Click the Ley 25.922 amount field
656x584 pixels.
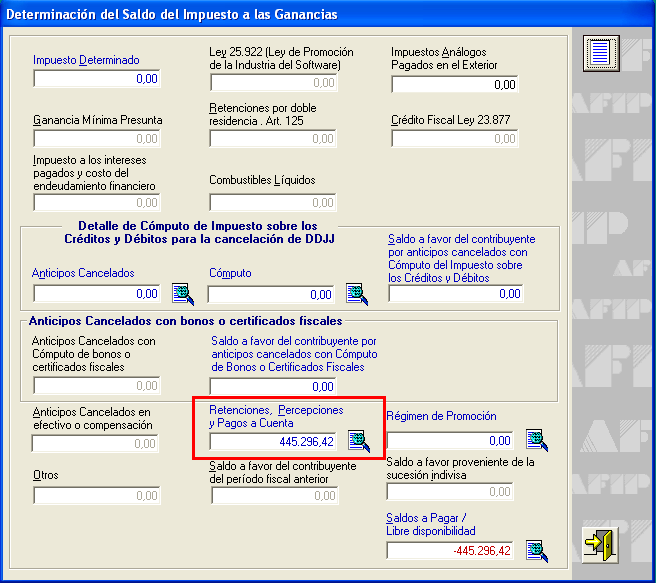(x=273, y=83)
